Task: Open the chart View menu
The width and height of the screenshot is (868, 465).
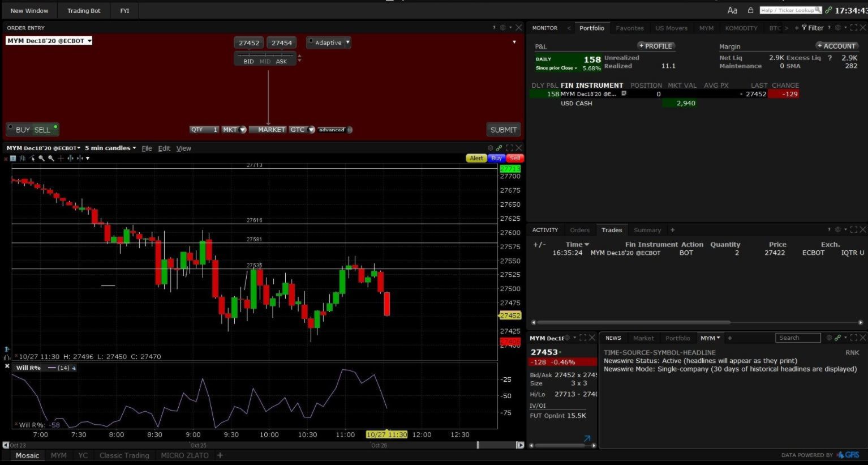Action: [183, 148]
